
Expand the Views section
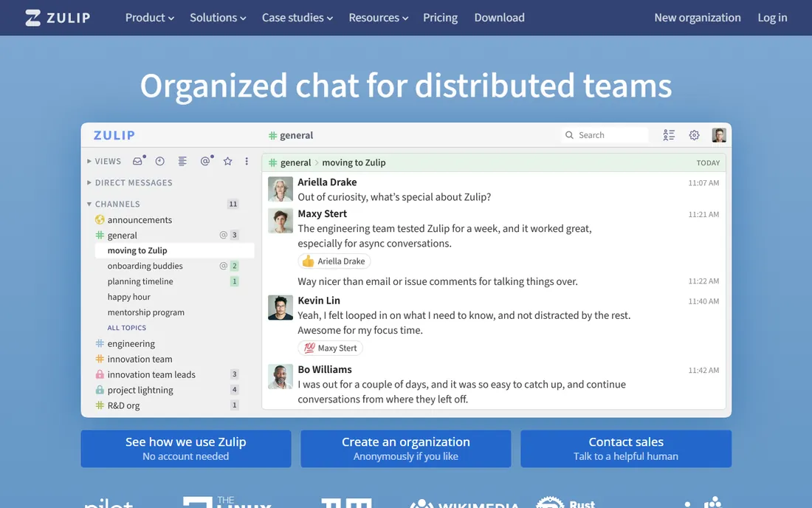point(104,161)
